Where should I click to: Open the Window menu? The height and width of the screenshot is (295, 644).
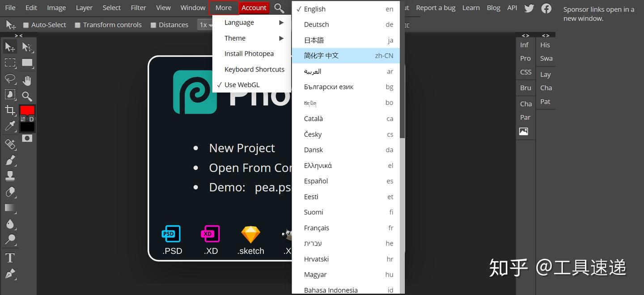pos(193,8)
